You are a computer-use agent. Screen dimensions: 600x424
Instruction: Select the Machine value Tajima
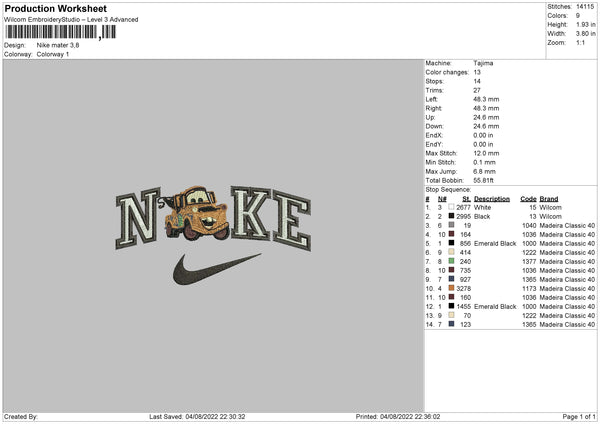tap(483, 63)
